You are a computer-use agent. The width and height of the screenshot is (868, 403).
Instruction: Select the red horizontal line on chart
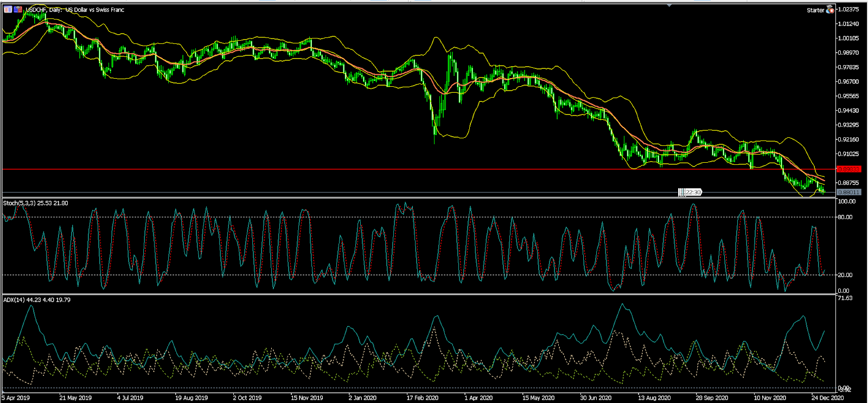pyautogui.click(x=380, y=169)
